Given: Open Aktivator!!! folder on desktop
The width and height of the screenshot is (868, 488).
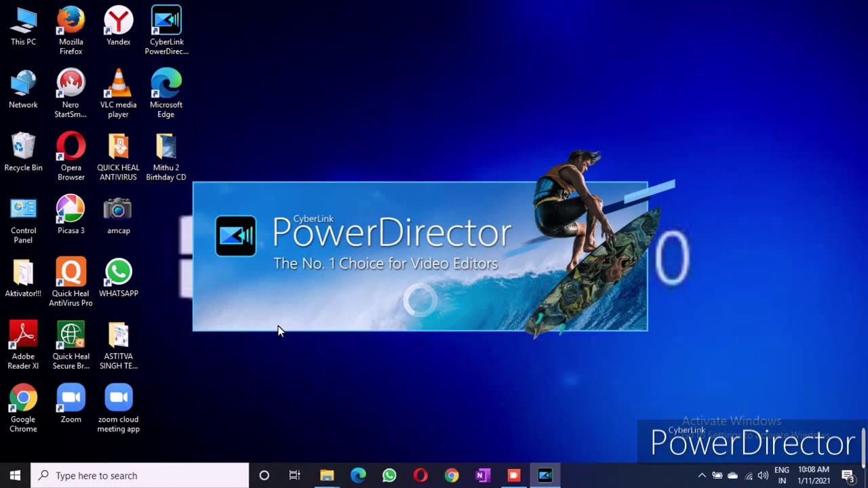Looking at the screenshot, I should click(23, 279).
